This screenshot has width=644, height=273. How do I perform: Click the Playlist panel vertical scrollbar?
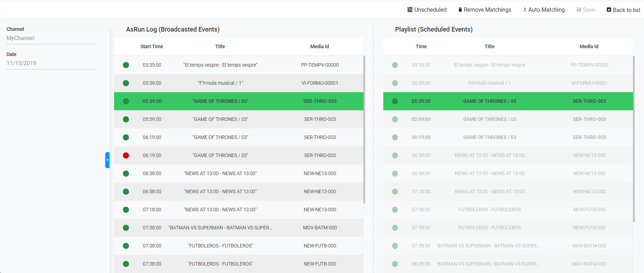(633, 138)
